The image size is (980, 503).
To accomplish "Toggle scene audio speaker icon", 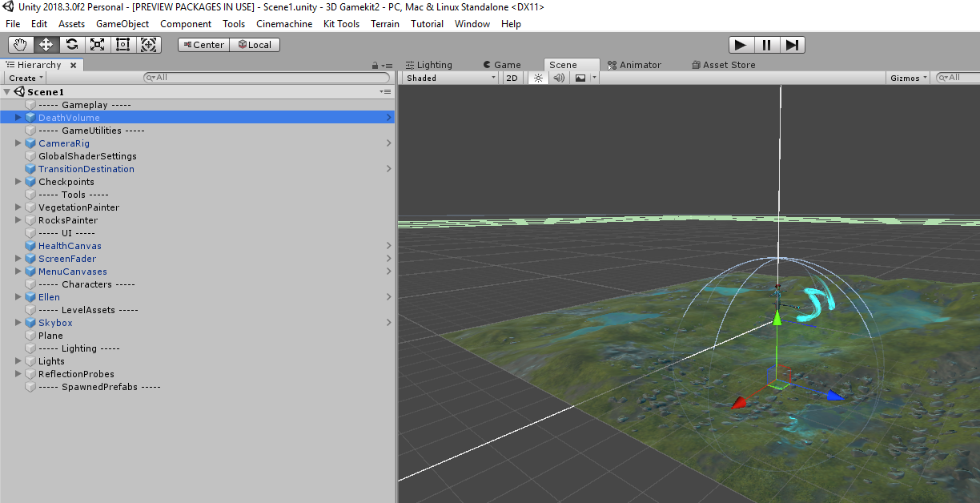I will point(559,78).
